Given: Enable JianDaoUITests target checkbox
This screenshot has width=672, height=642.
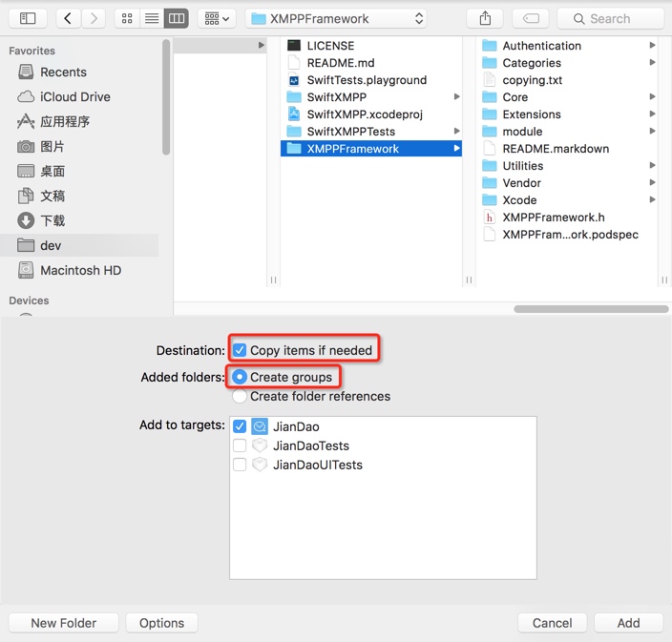Looking at the screenshot, I should pos(240,465).
